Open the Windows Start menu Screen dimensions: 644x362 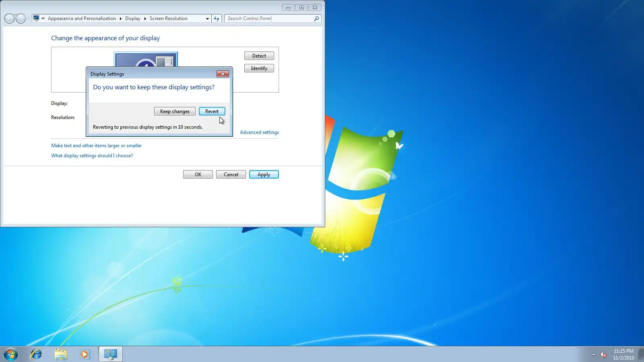coord(11,354)
